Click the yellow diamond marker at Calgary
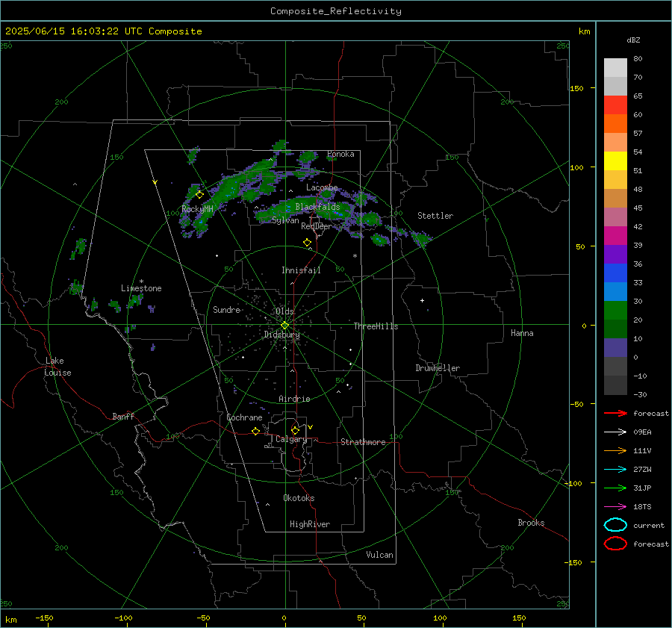The height and width of the screenshot is (628, 672). click(295, 430)
